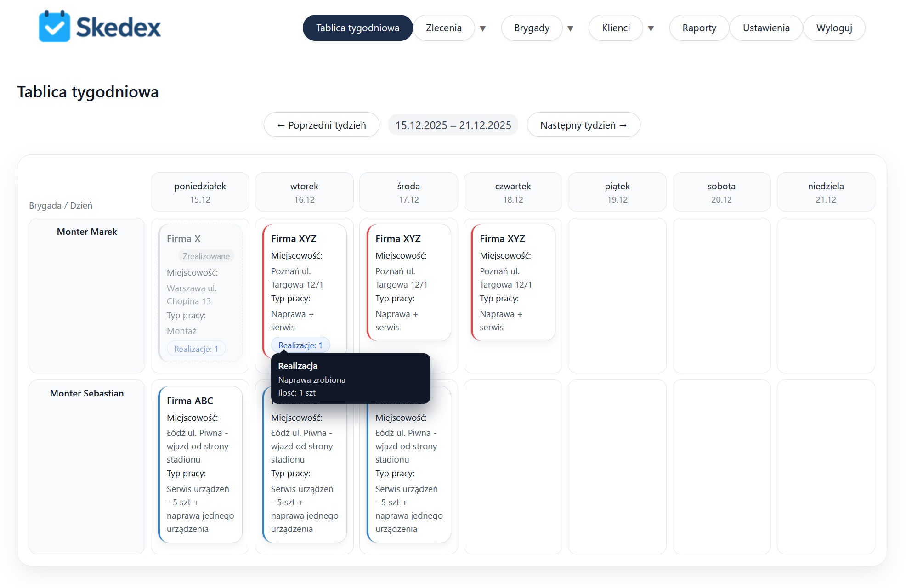Click Realizacje: 1 badge on Firma XYZ

click(x=300, y=345)
